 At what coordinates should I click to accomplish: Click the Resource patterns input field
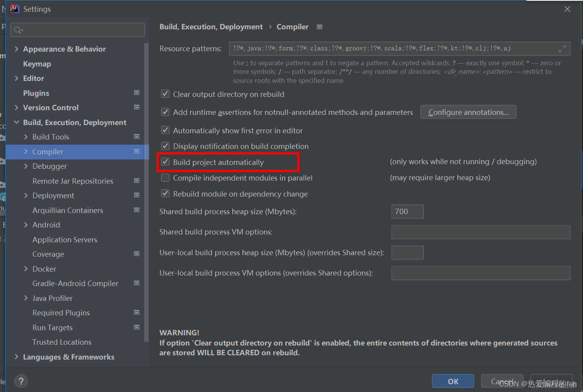pos(399,48)
